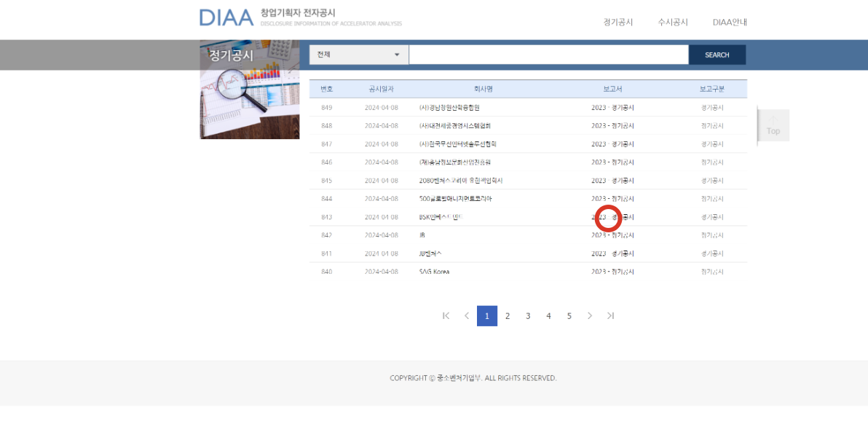Click the 정기공시 type cell in row 841
Screen dimensions: 868x437
coord(712,253)
